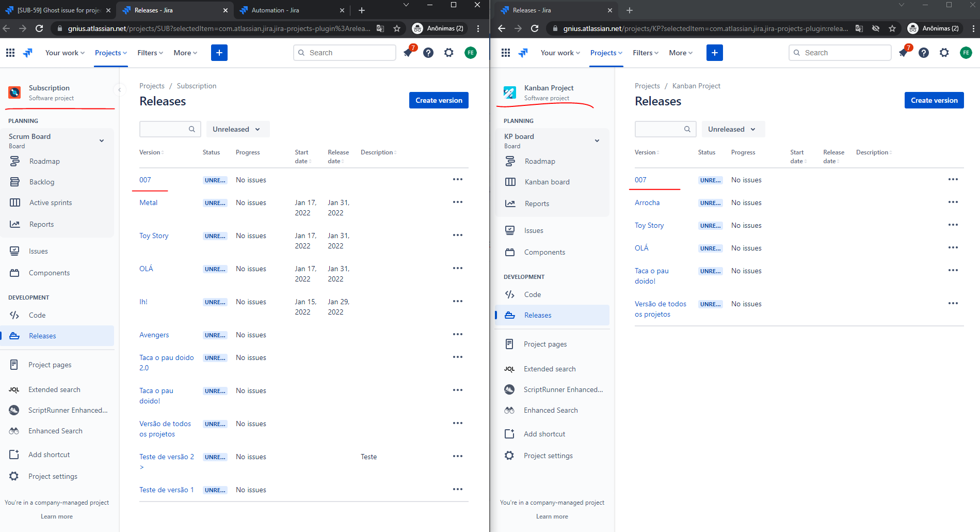Image resolution: width=980 pixels, height=532 pixels.
Task: Click the version search input field
Action: (x=165, y=129)
